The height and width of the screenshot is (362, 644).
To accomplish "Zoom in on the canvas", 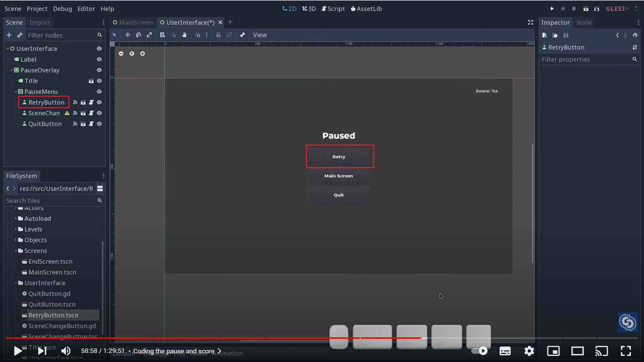I will pos(142,53).
